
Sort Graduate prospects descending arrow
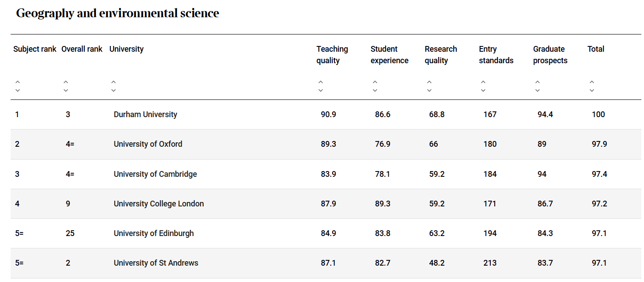(538, 91)
